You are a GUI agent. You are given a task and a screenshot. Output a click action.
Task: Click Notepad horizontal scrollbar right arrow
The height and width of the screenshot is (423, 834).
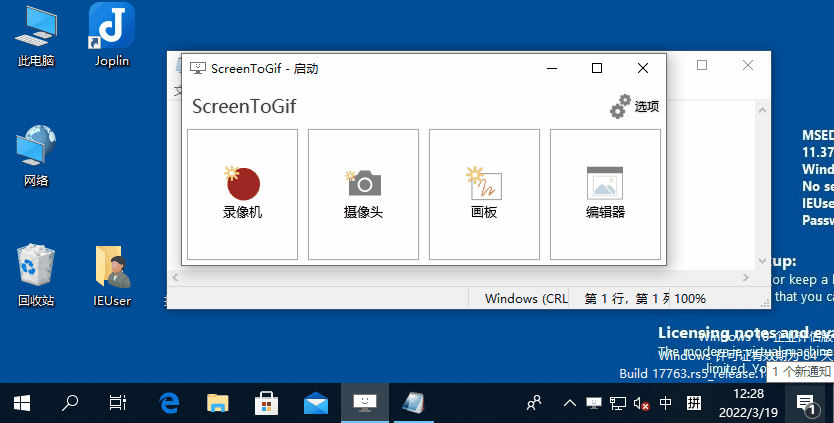[x=746, y=277]
